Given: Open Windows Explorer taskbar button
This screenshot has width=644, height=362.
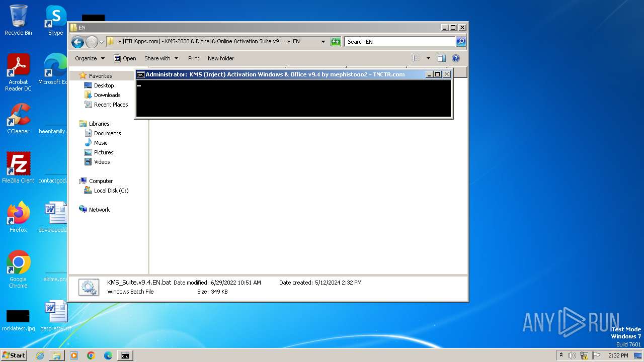Looking at the screenshot, I should click(x=57, y=355).
